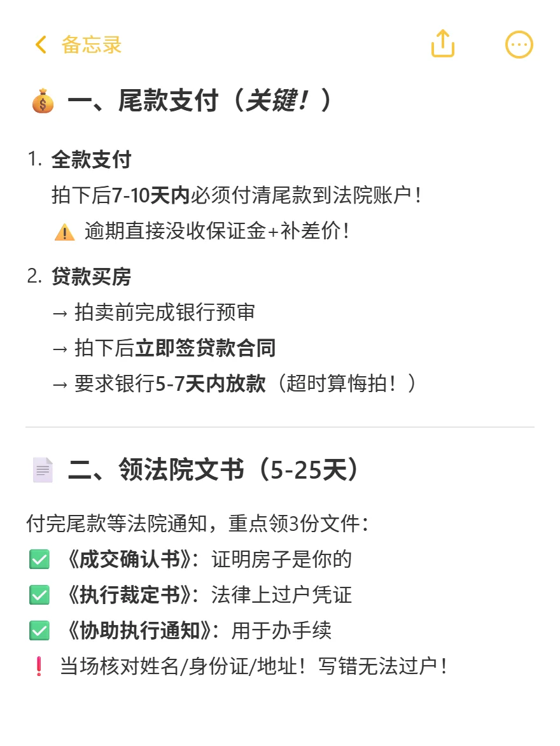Screen dimensions: 560x746
Task: Toggle the 协助执行通知 green checkbox
Action: pyautogui.click(x=39, y=630)
